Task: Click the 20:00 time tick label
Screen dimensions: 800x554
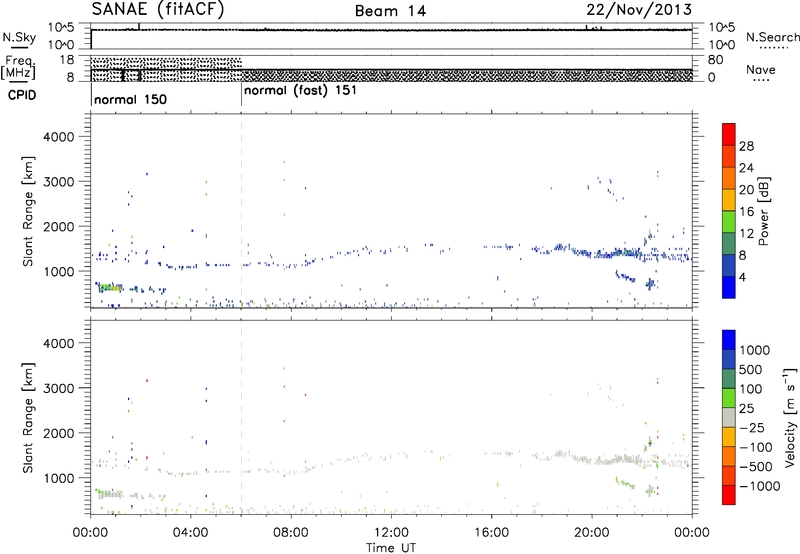Action: 592,533
